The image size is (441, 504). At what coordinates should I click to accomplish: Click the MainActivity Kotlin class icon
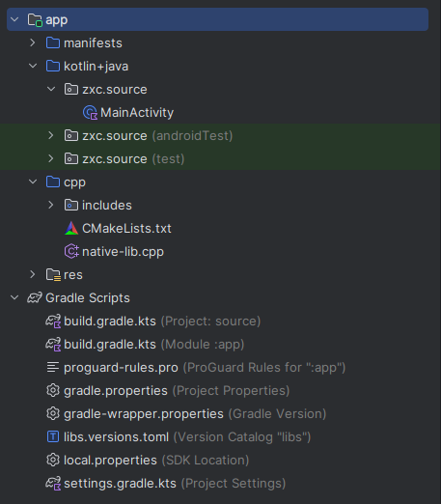[90, 113]
